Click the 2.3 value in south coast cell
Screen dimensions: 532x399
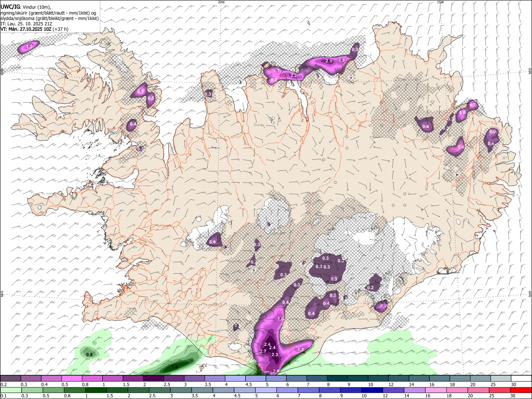coord(274,355)
